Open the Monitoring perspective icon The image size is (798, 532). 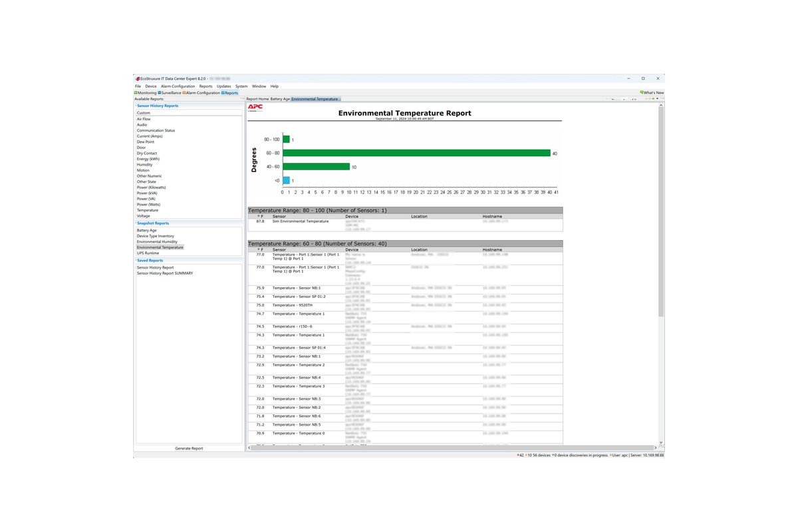136,93
